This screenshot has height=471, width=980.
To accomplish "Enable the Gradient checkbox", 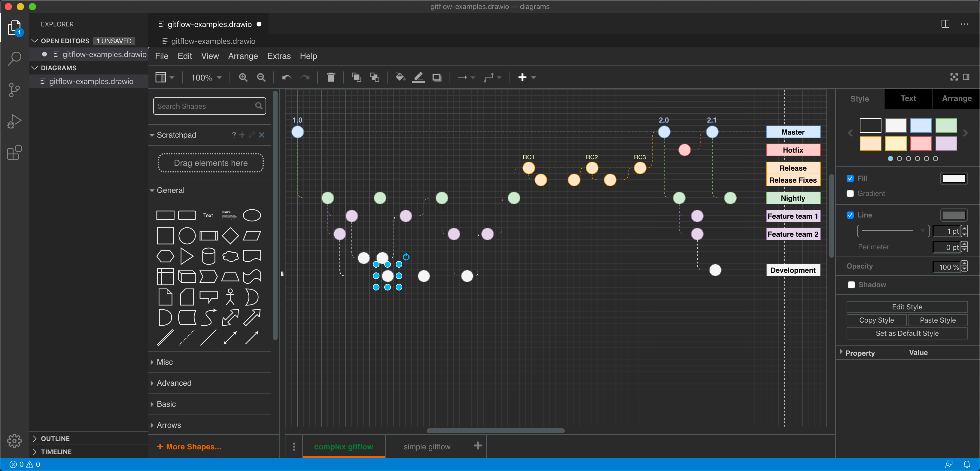I will [851, 194].
